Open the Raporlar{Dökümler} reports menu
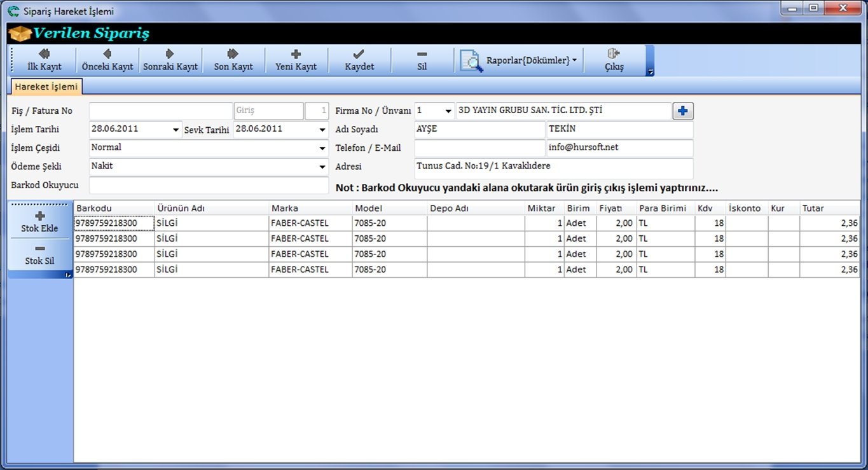 coord(519,60)
